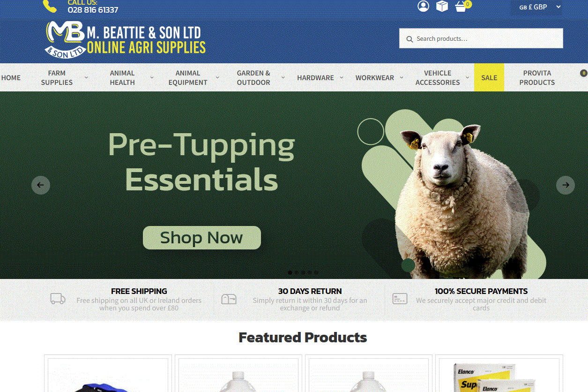
Task: Select the Home navigation link
Action: point(11,77)
